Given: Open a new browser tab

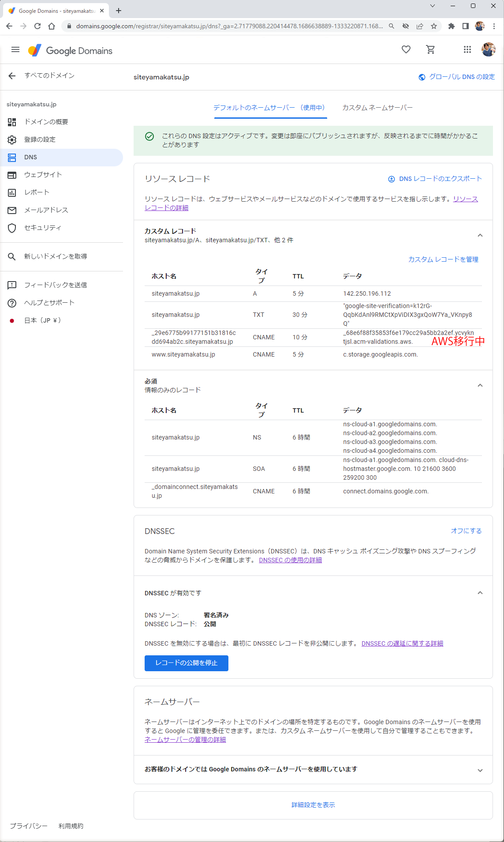Looking at the screenshot, I should coord(119,11).
